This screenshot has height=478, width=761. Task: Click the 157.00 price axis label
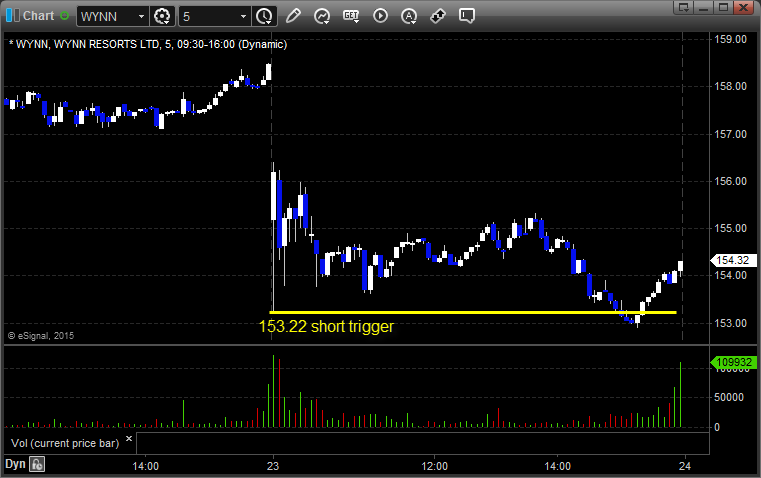coord(730,134)
